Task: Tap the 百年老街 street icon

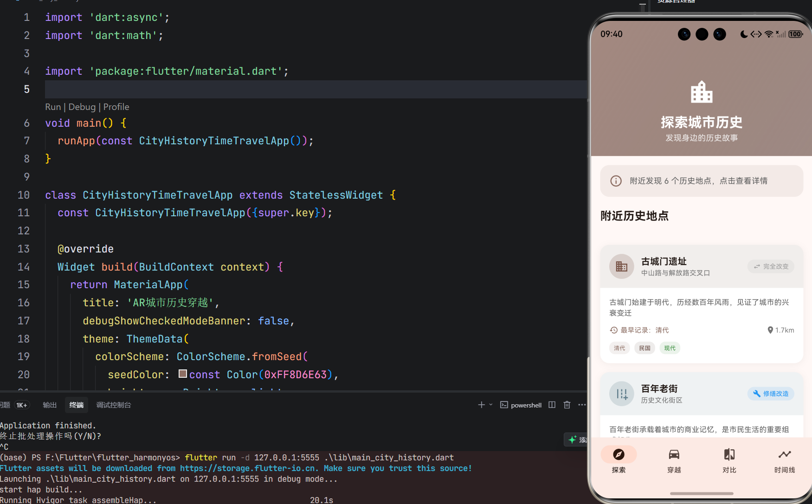Action: pyautogui.click(x=621, y=394)
